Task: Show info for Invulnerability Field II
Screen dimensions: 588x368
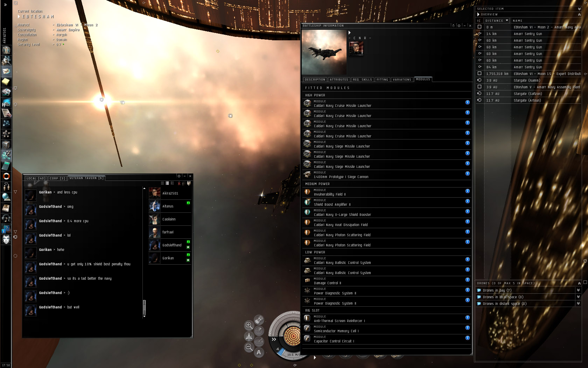Action: pos(467,191)
